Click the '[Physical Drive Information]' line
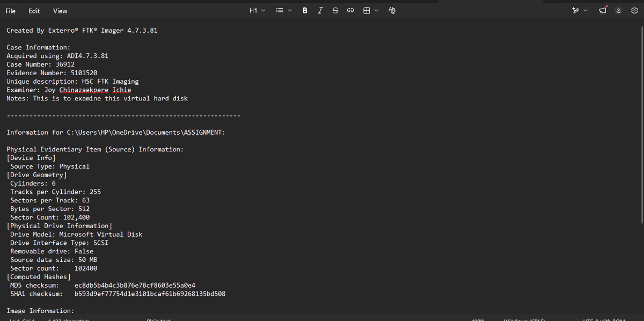The width and height of the screenshot is (644, 321). click(x=59, y=226)
